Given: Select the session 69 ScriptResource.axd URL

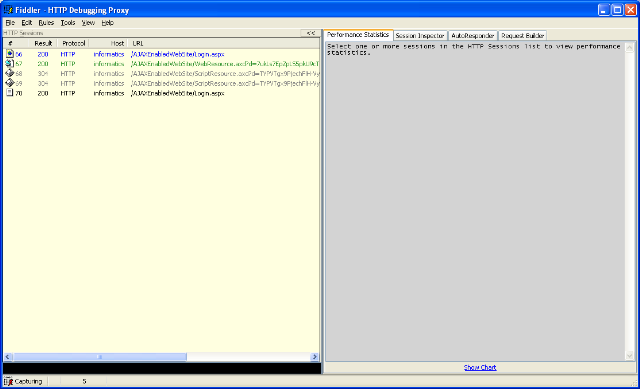Looking at the screenshot, I should 225,84.
